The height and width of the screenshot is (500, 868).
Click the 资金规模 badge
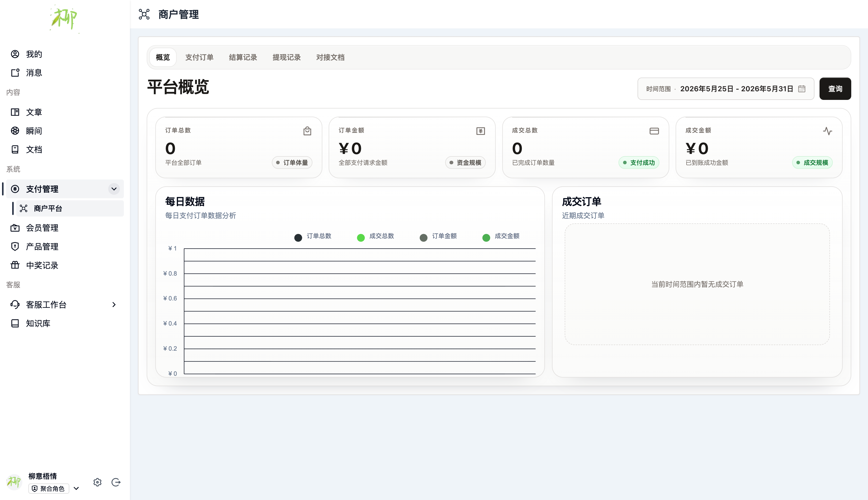[x=465, y=163]
